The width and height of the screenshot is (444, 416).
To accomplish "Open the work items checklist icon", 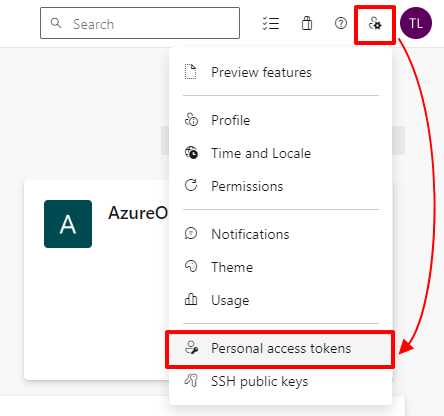I will coord(271,23).
